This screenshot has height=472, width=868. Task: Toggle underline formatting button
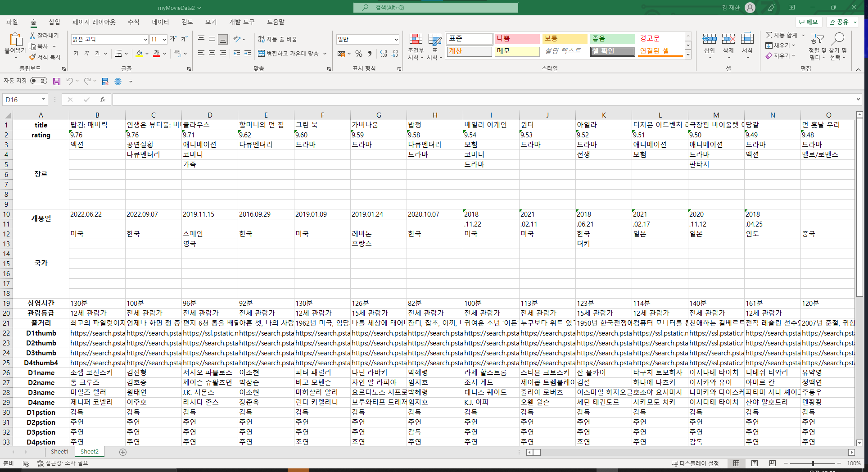(x=97, y=54)
